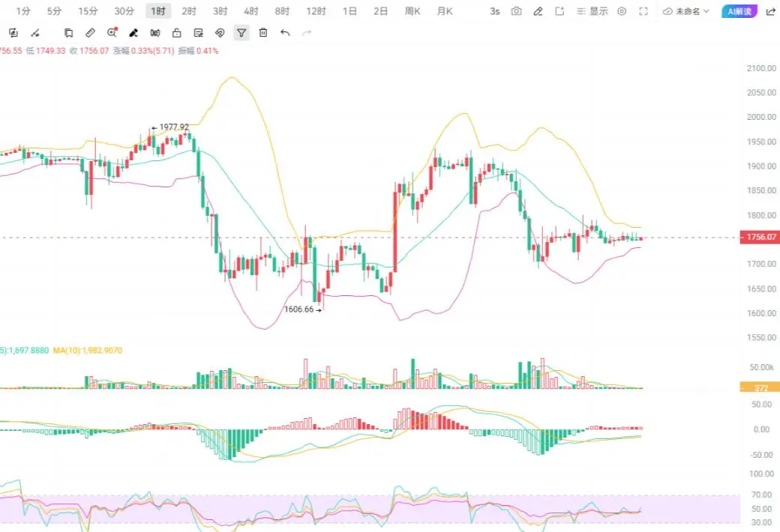Select the 2日 timeframe
The width and height of the screenshot is (780, 532).
click(x=380, y=11)
